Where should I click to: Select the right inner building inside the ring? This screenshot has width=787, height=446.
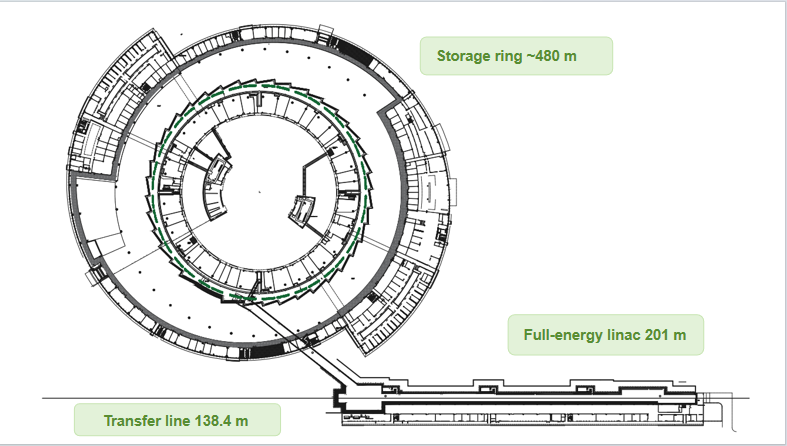[302, 211]
